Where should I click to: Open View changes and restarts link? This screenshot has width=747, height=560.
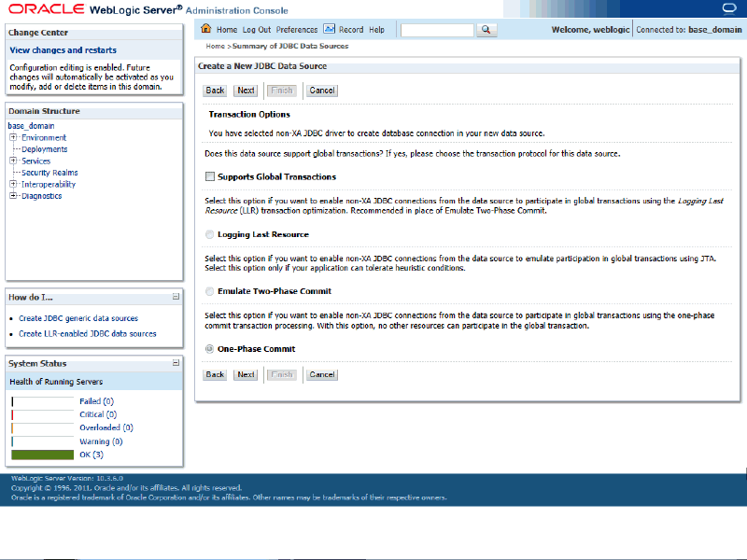tap(63, 50)
